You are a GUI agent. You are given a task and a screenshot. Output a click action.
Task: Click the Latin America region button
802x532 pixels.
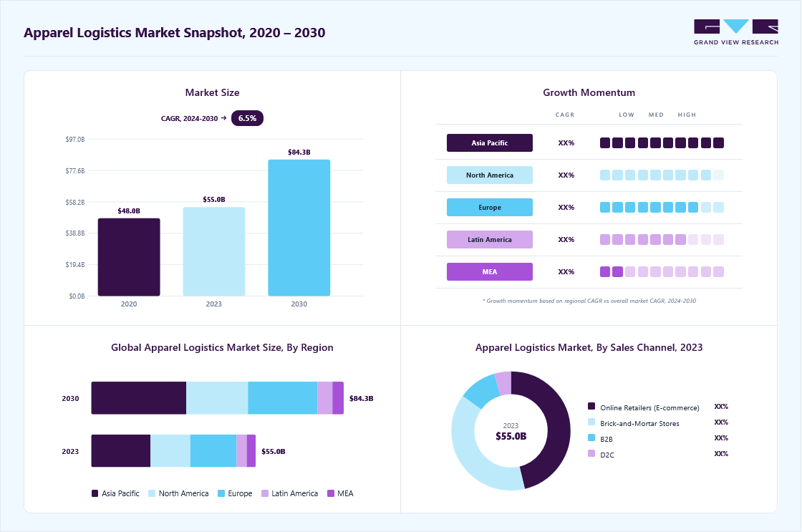point(490,239)
